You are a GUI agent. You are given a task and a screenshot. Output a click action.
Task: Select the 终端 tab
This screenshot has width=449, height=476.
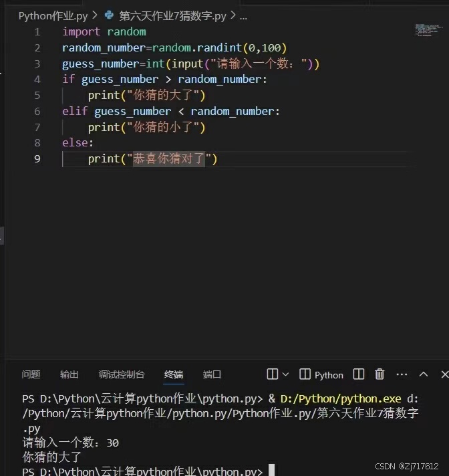[x=174, y=374]
